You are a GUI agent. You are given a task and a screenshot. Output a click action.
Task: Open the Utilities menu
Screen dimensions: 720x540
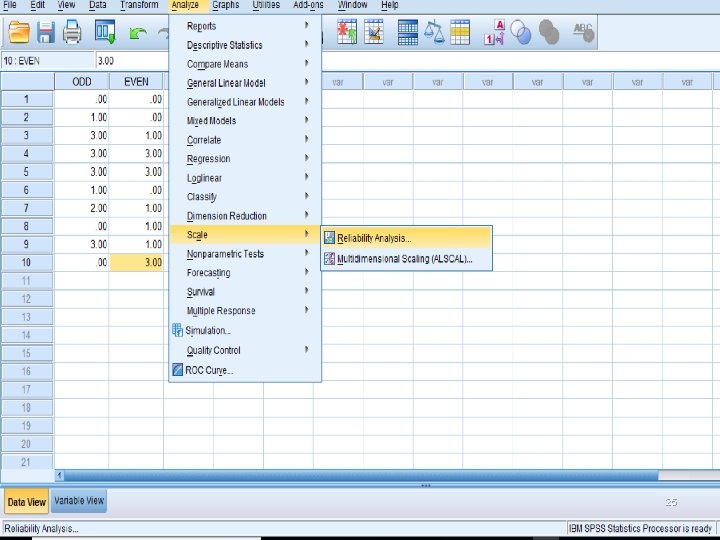(266, 5)
